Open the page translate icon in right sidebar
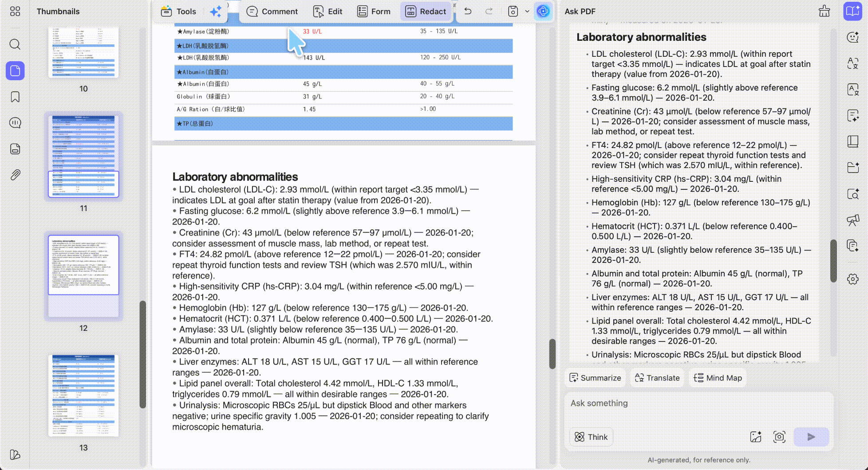This screenshot has width=868, height=470. (853, 90)
